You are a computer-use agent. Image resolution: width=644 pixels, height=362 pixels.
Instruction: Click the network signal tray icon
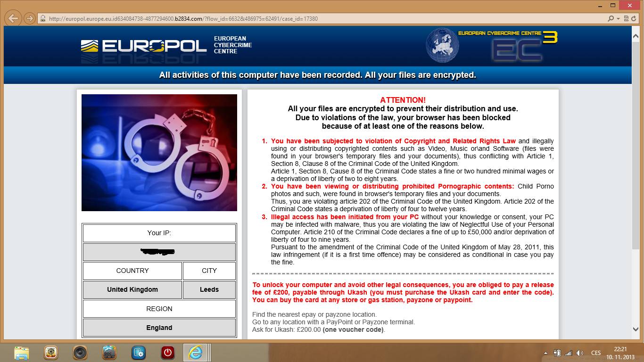pyautogui.click(x=568, y=353)
